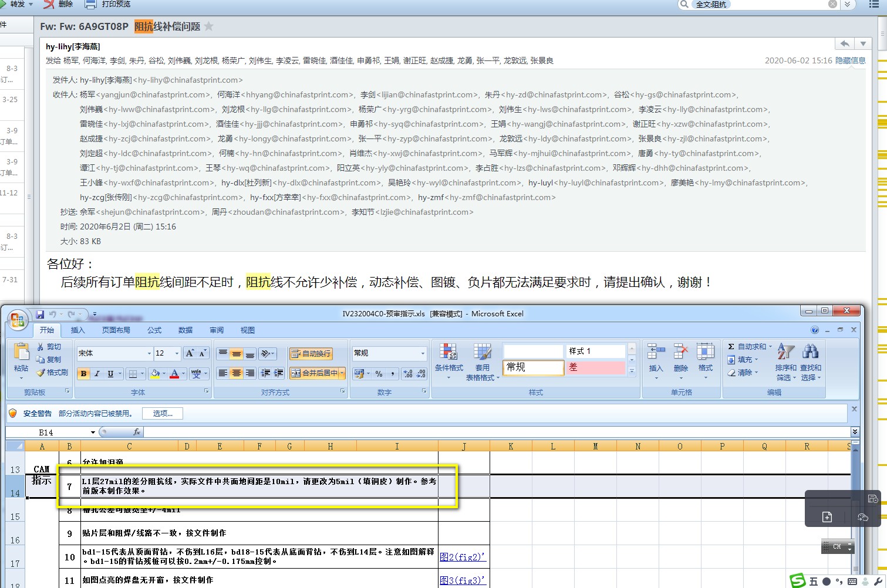Click the mail Print Preview (打印预览) button

click(x=108, y=4)
